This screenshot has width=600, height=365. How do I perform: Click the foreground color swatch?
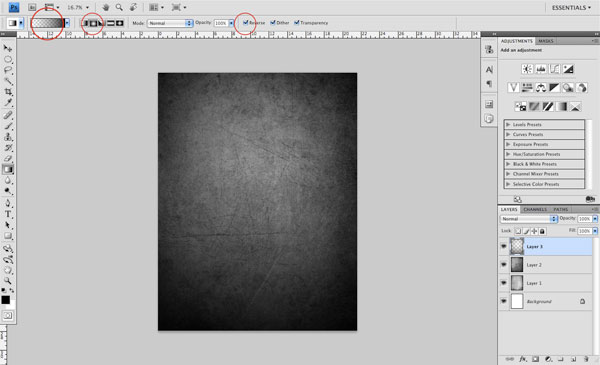point(5,300)
